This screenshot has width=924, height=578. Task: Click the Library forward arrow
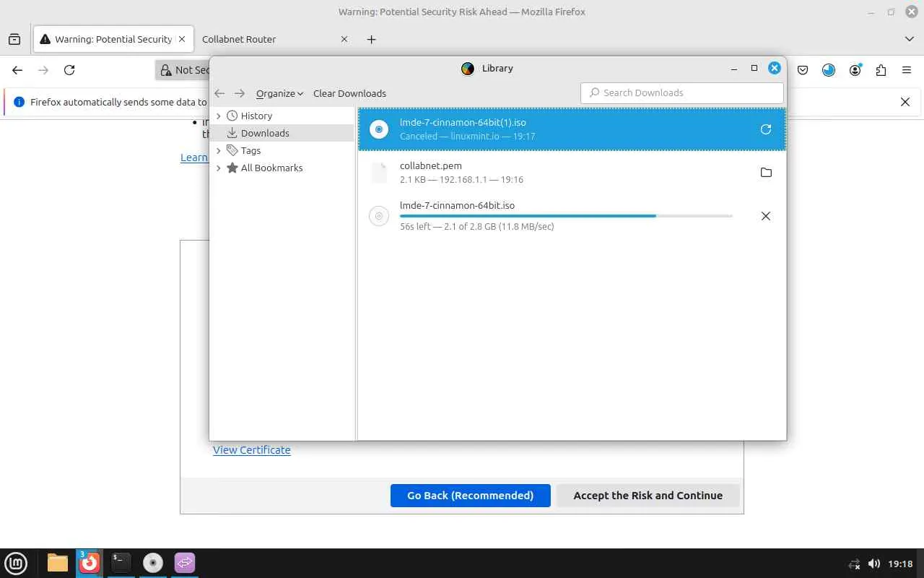240,93
